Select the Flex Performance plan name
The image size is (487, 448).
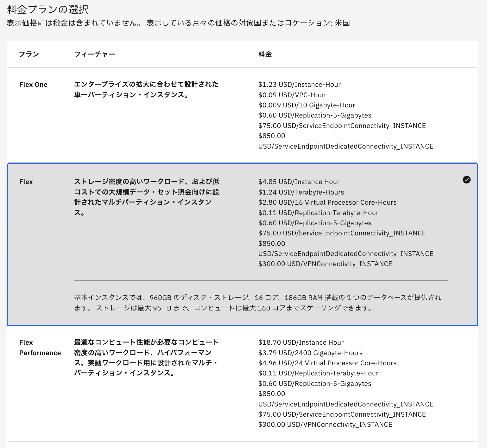(x=40, y=348)
